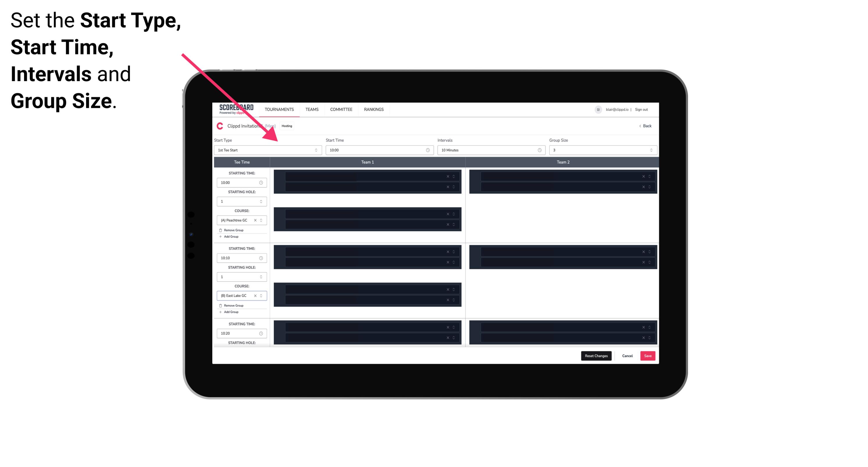Click the Save button
The image size is (868, 467).
click(x=647, y=355)
